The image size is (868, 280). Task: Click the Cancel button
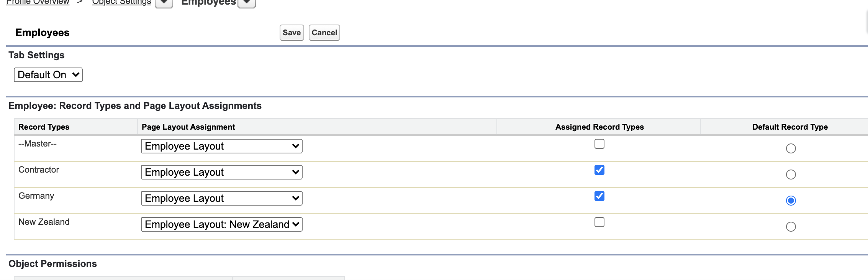[x=324, y=33]
